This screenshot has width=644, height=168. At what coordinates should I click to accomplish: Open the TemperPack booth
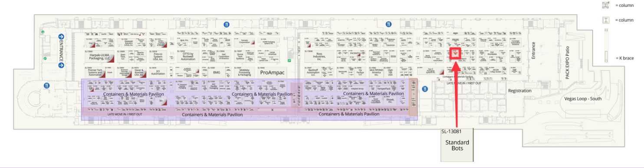click(384, 89)
